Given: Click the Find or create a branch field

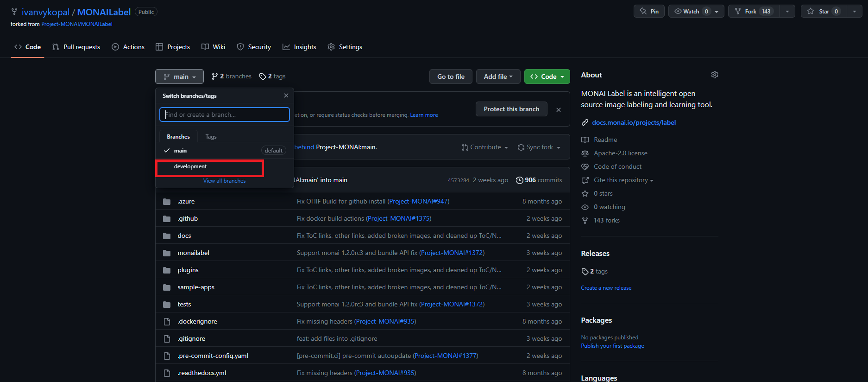Looking at the screenshot, I should (x=225, y=115).
